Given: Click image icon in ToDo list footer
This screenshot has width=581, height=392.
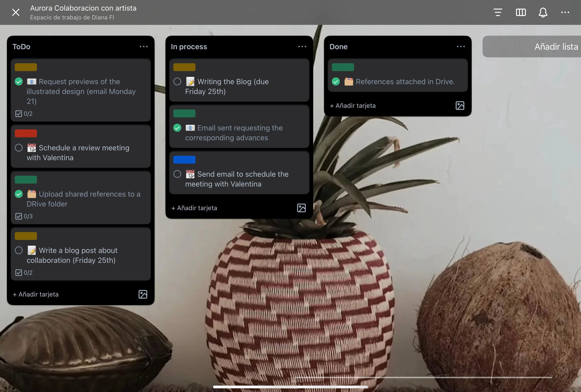Looking at the screenshot, I should (x=143, y=294).
